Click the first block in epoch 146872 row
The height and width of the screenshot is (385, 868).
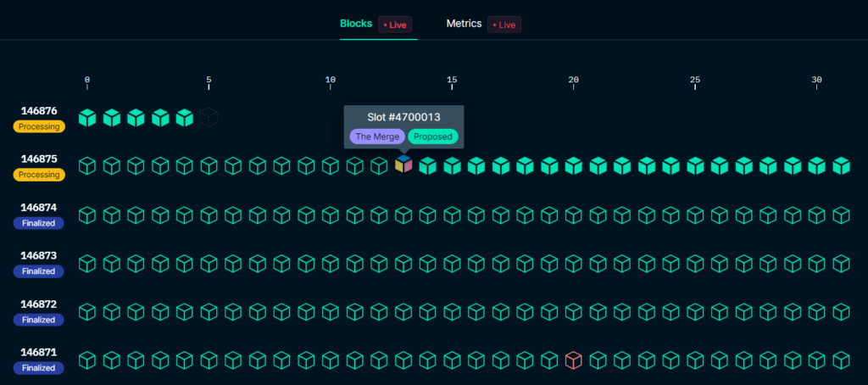coord(87,312)
